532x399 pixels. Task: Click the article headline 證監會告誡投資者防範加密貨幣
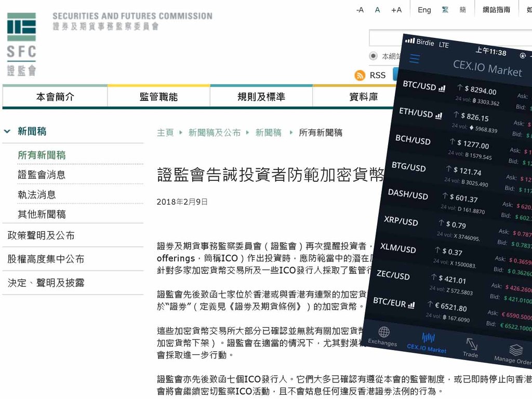[x=270, y=175]
